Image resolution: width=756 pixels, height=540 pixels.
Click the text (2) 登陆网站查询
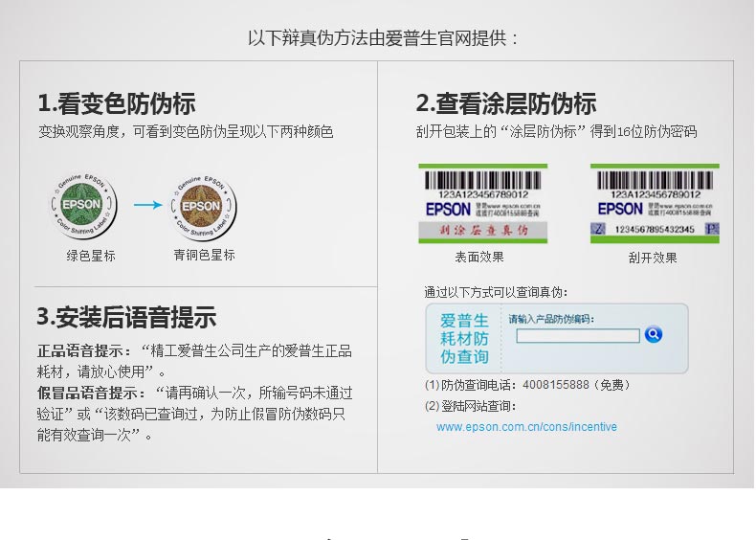pyautogui.click(x=471, y=406)
